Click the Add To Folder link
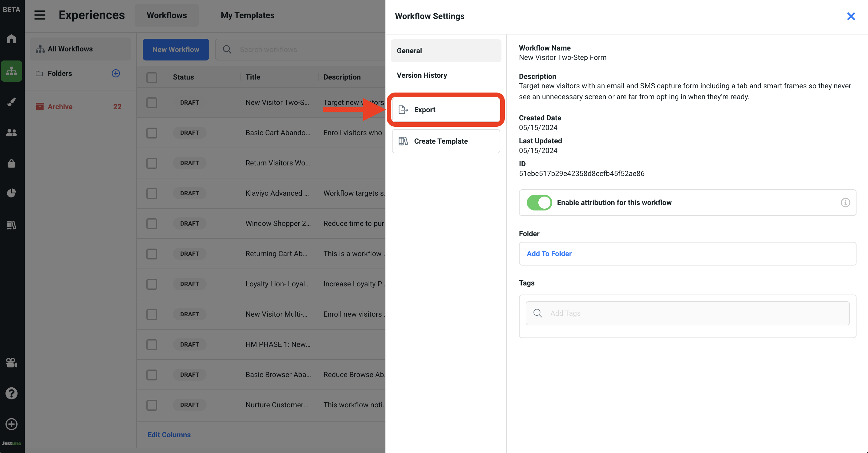This screenshot has height=453, width=868. [549, 254]
